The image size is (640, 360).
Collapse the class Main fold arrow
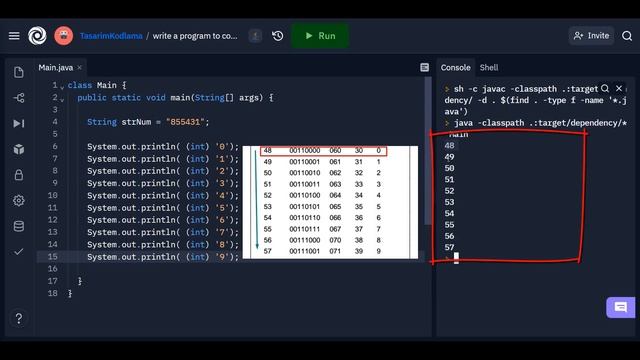(x=62, y=87)
